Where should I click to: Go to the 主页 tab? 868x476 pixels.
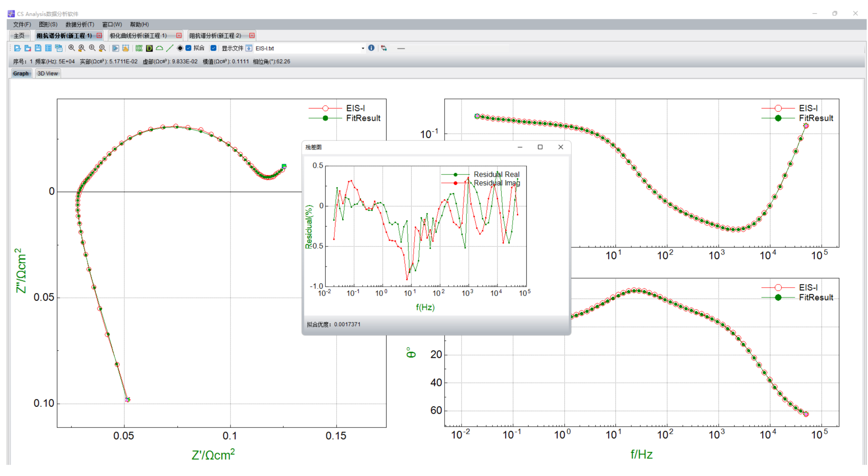[x=19, y=36]
